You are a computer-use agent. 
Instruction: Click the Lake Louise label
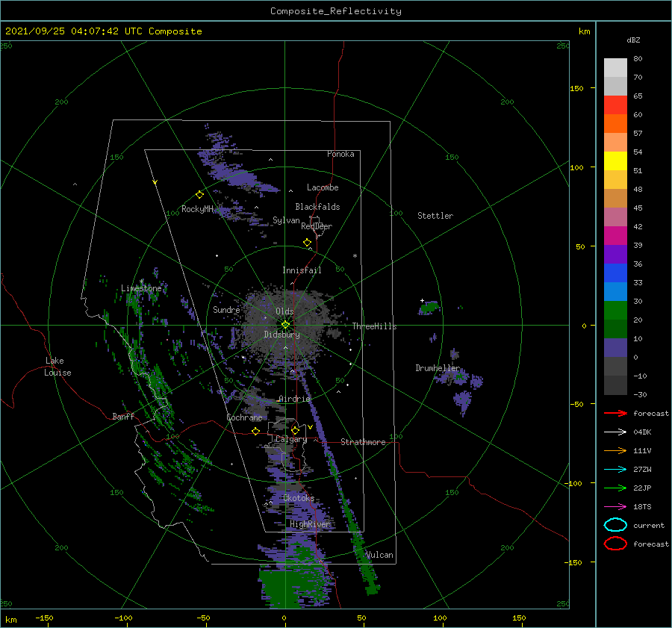[57, 367]
